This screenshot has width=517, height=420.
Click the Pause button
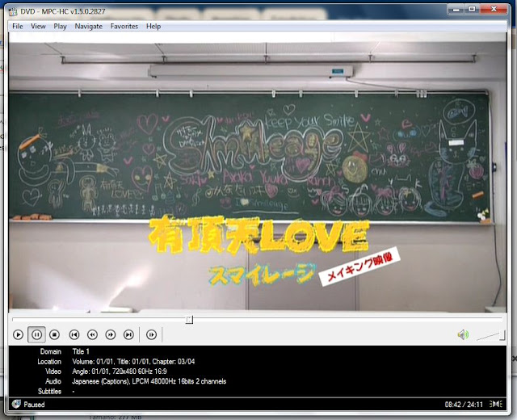pos(36,335)
